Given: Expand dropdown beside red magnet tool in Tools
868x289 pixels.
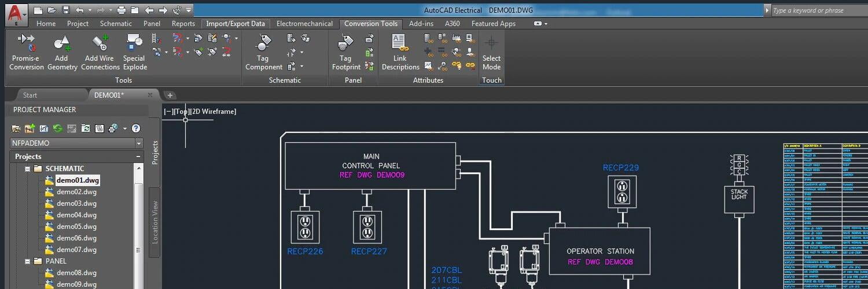Looking at the screenshot, I should tap(187, 39).
